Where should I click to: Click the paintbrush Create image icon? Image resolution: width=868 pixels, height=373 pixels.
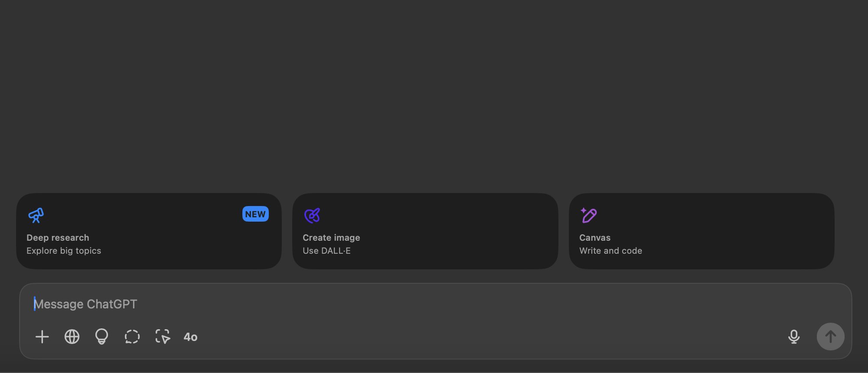coord(312,215)
